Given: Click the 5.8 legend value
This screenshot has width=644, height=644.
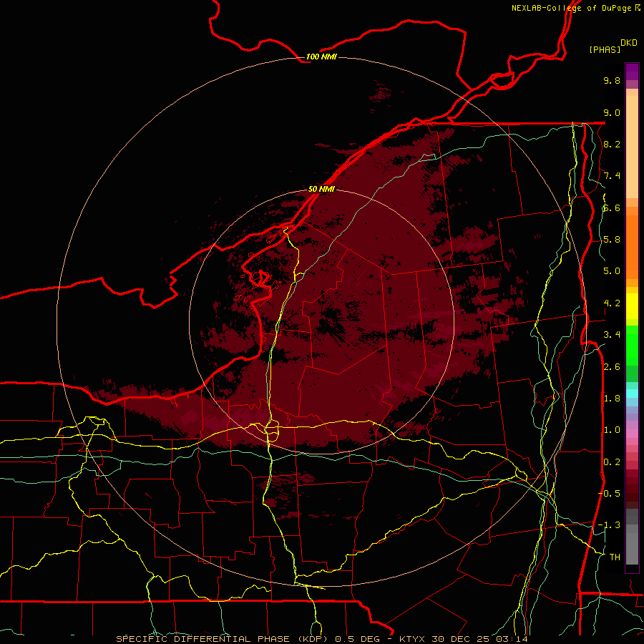Looking at the screenshot, I should tap(612, 240).
